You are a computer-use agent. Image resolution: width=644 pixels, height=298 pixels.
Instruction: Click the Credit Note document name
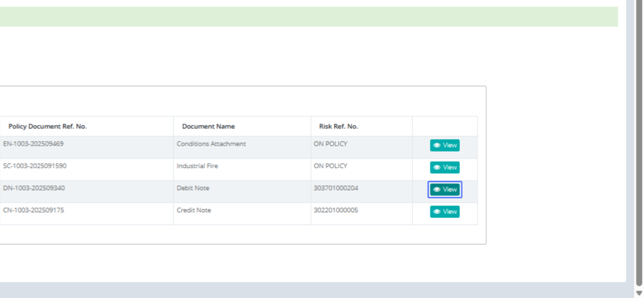(x=194, y=210)
